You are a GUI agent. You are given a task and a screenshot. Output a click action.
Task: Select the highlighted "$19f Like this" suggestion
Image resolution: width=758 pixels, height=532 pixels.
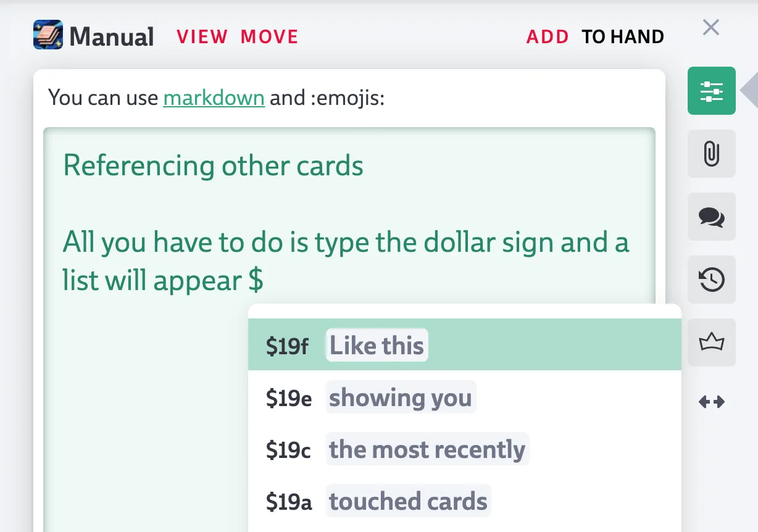[x=377, y=346]
